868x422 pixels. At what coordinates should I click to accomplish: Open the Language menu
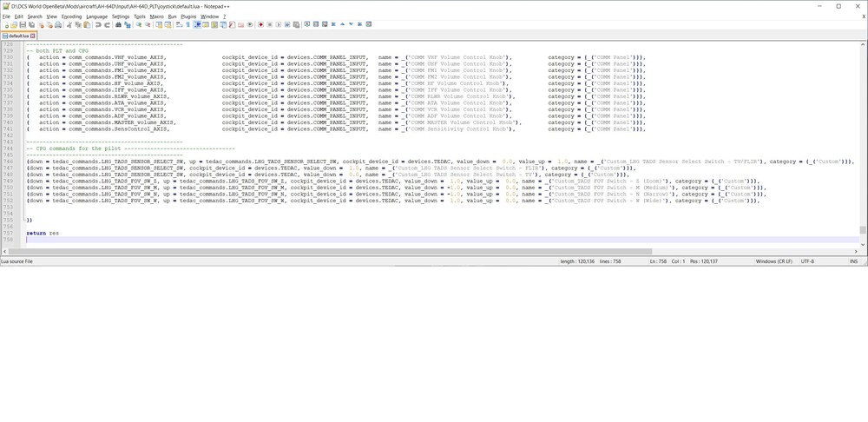click(97, 16)
